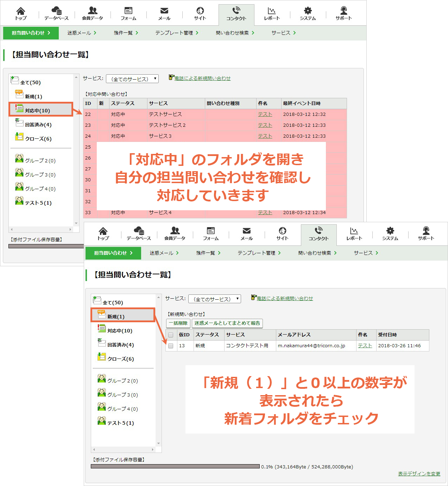Open テスト subject link for ID 22
The image size is (448, 486).
[265, 114]
